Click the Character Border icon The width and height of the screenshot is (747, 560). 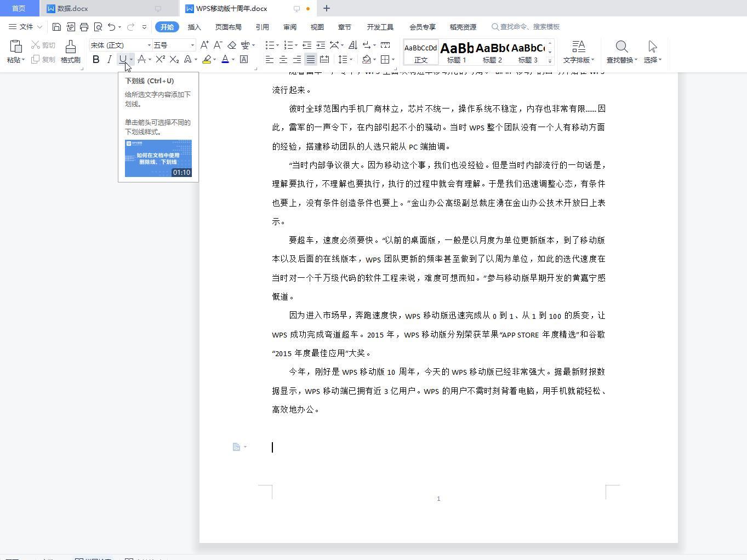244,59
